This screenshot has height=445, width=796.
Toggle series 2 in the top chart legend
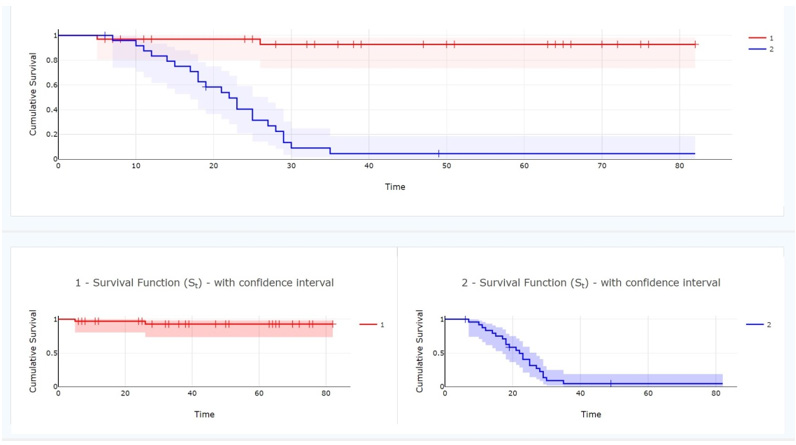(x=763, y=48)
